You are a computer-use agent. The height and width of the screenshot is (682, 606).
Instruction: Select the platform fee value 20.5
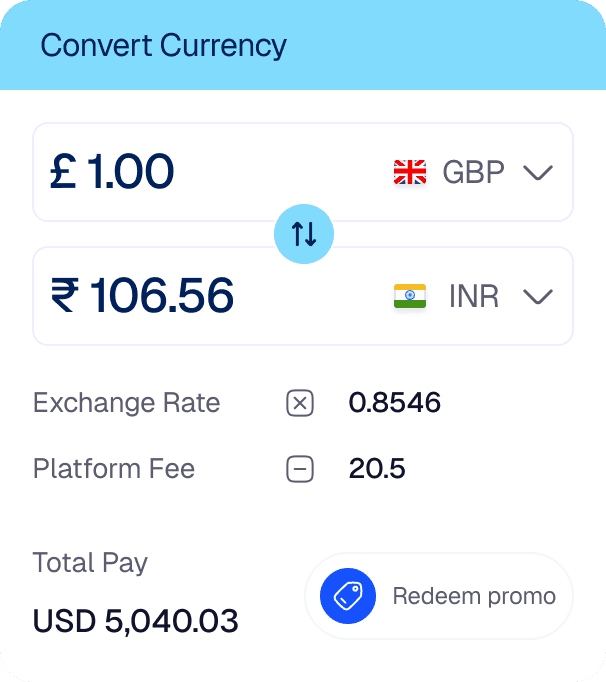377,468
